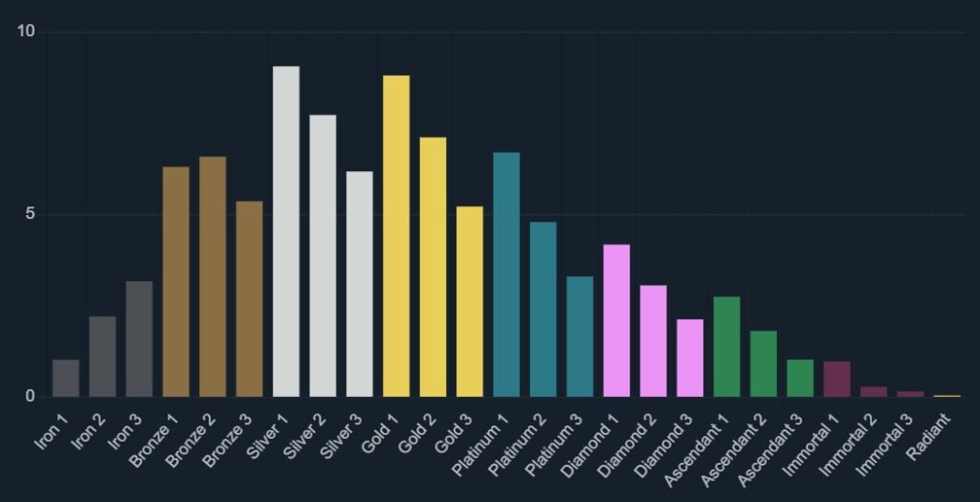The width and height of the screenshot is (980, 502).
Task: Click the Silver 3 bar
Action: click(x=360, y=284)
